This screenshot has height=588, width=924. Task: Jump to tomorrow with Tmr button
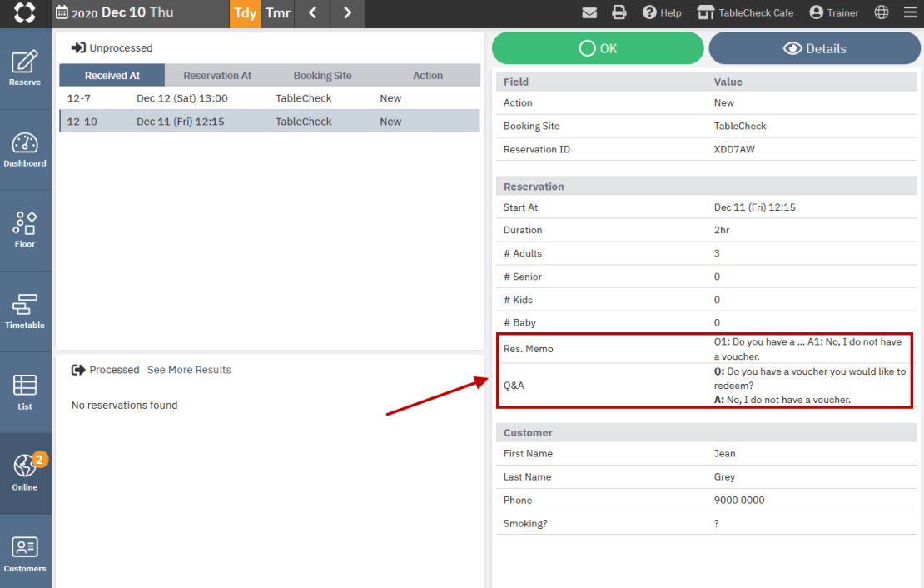[277, 13]
